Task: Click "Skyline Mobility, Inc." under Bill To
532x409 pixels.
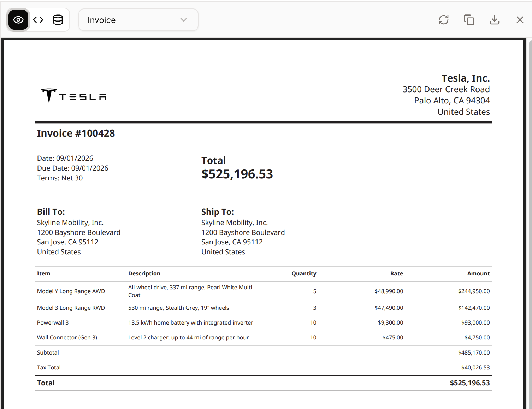Action: 70,223
